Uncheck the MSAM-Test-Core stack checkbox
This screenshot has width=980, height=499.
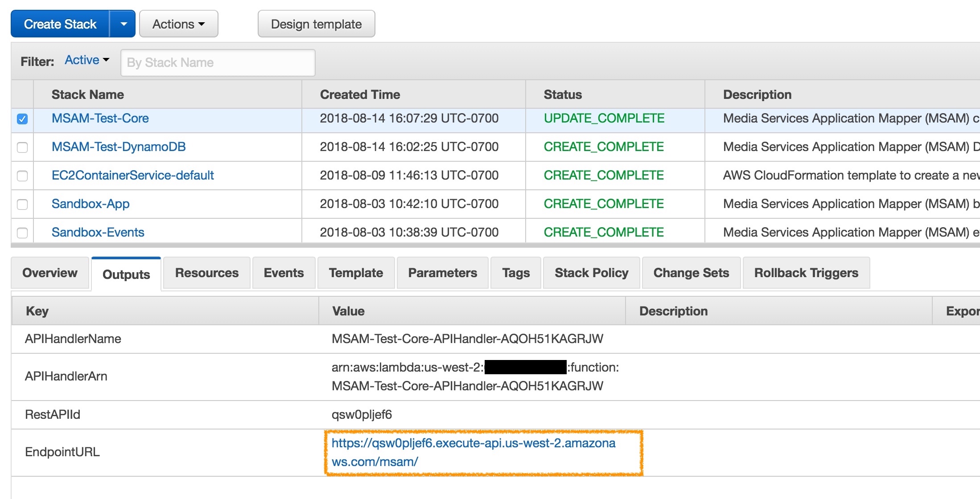point(22,119)
